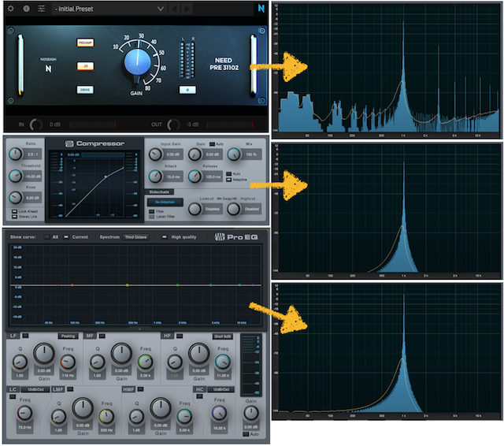Click the Compressor Ratio knob
Image resolution: width=504 pixels, height=446 pixels.
click(x=15, y=154)
